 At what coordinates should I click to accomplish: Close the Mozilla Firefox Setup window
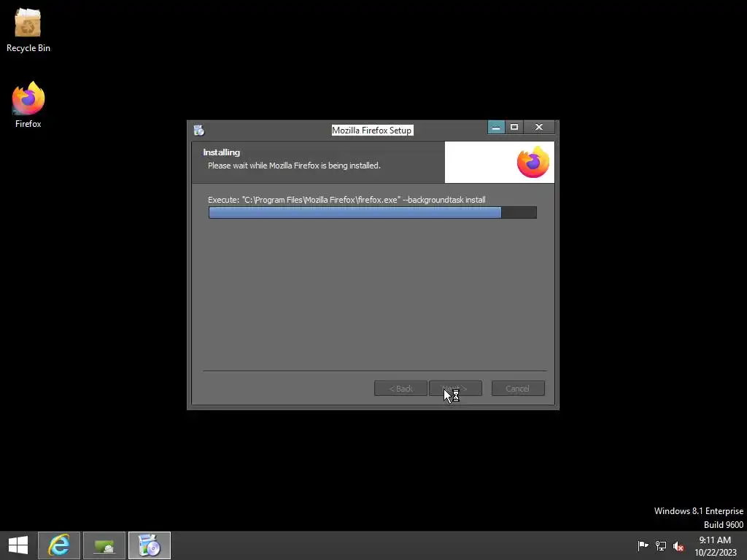(x=539, y=127)
